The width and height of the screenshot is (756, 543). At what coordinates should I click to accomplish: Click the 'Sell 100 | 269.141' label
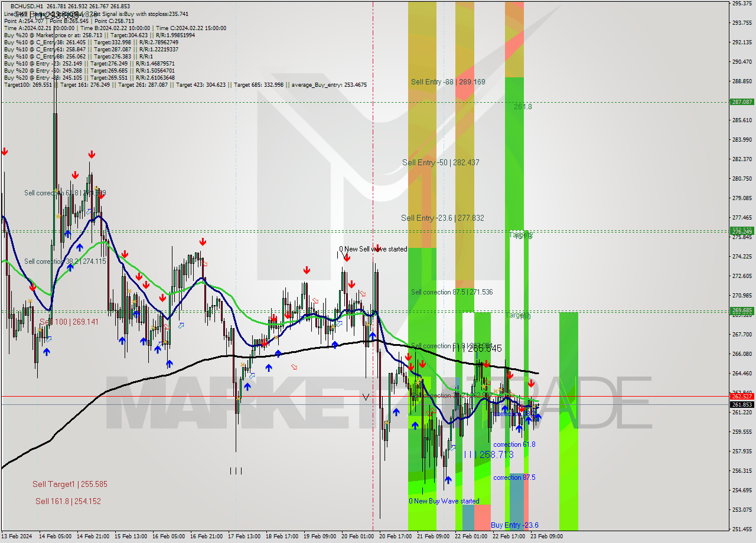pyautogui.click(x=69, y=322)
